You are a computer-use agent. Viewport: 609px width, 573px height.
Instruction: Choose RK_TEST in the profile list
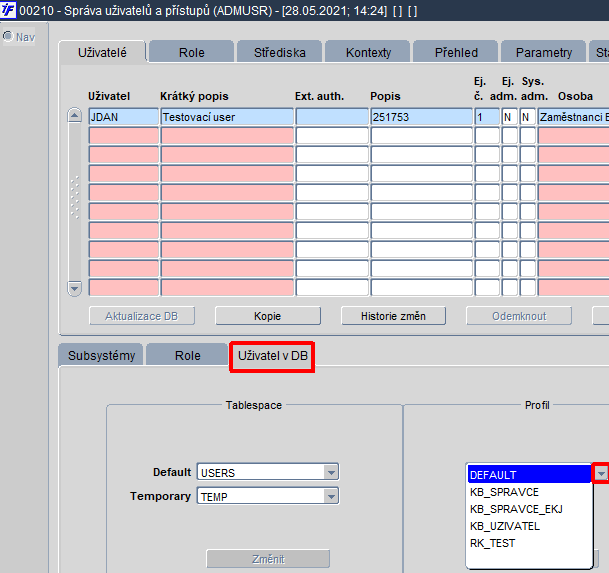coord(492,543)
